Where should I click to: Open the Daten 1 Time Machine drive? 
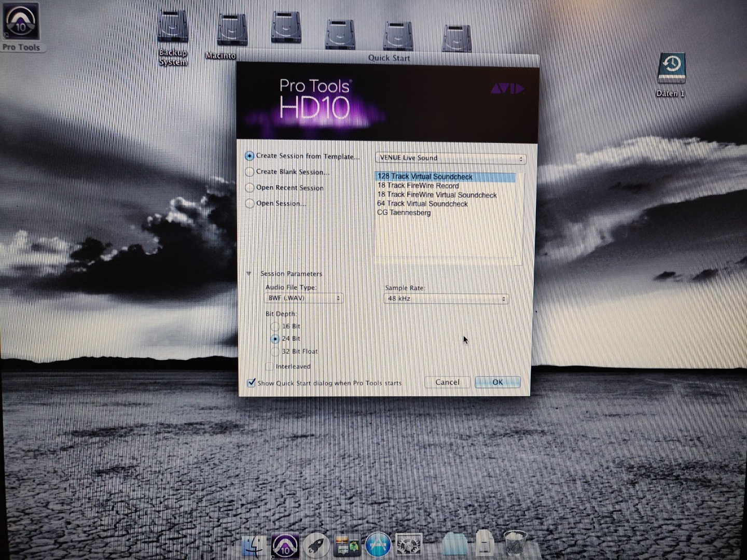pyautogui.click(x=671, y=69)
